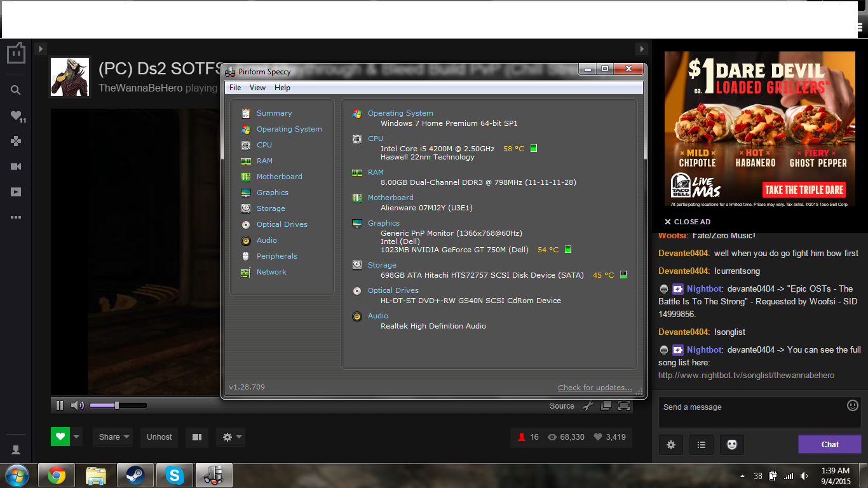This screenshot has width=868, height=488.
Task: Open the File menu in Speccy
Action: (x=235, y=88)
